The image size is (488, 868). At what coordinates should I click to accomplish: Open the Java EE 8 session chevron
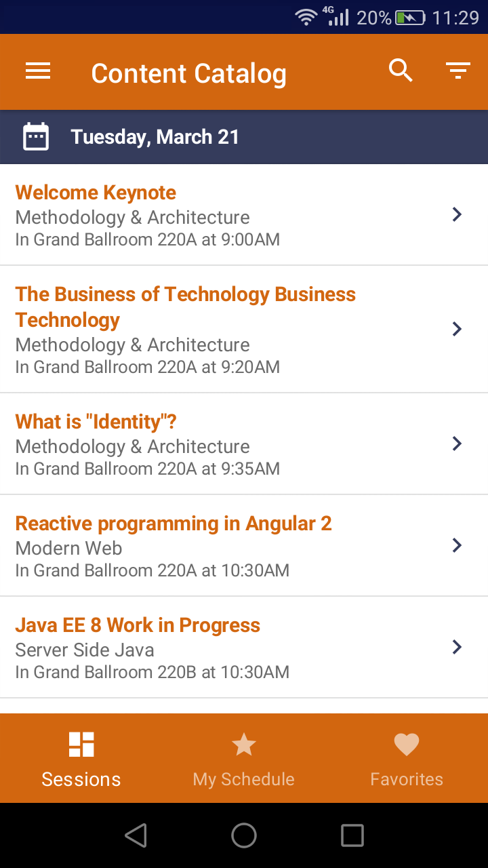(457, 648)
